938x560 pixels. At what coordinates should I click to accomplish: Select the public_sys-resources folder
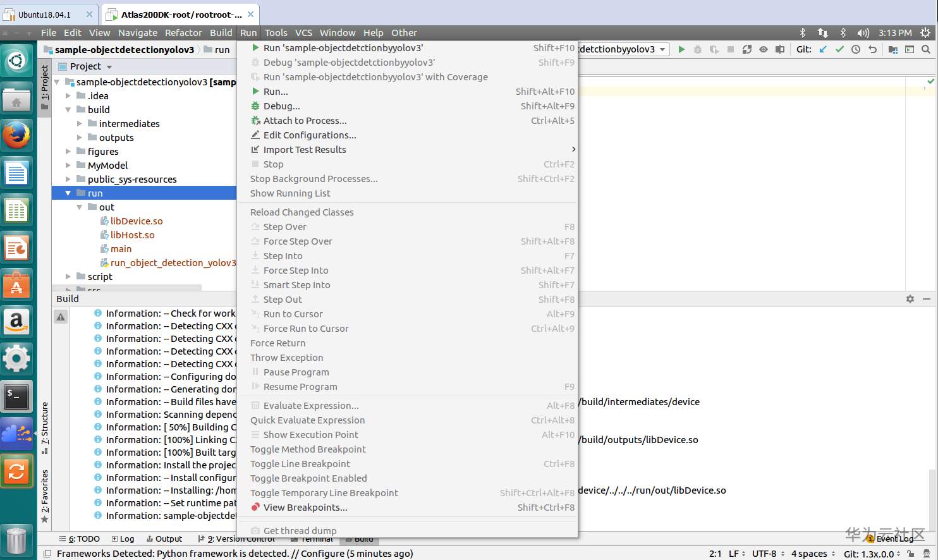pyautogui.click(x=132, y=180)
